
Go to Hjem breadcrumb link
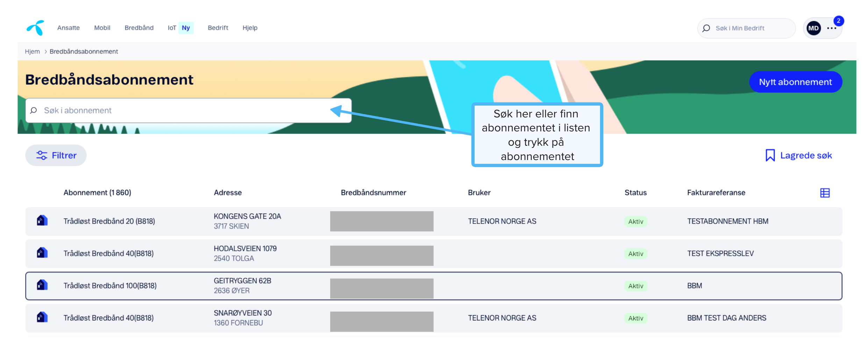point(32,52)
